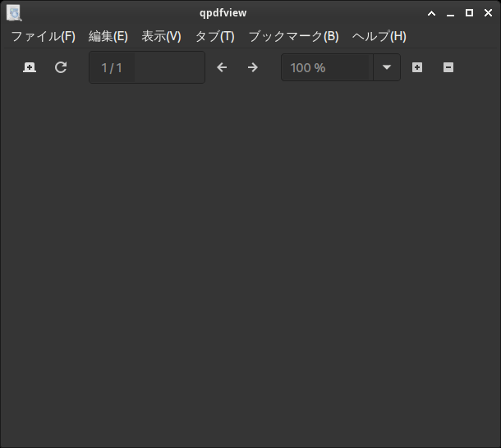Go to next page with right arrow
The height and width of the screenshot is (448, 501).
tap(253, 67)
